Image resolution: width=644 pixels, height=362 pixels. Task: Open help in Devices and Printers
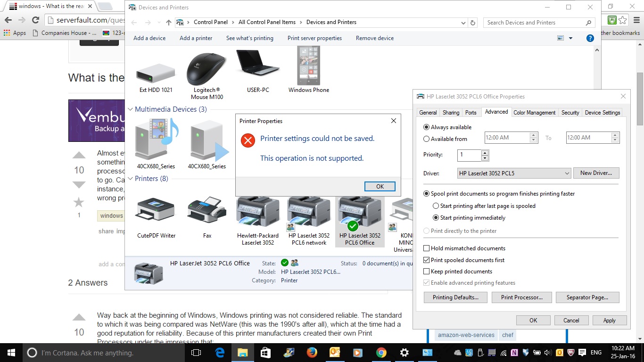coord(590,38)
